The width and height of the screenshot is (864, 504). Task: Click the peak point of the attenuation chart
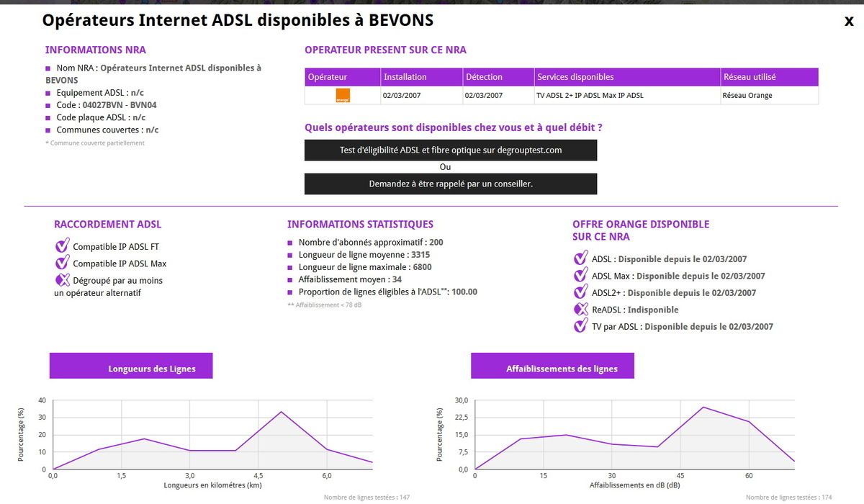click(703, 407)
